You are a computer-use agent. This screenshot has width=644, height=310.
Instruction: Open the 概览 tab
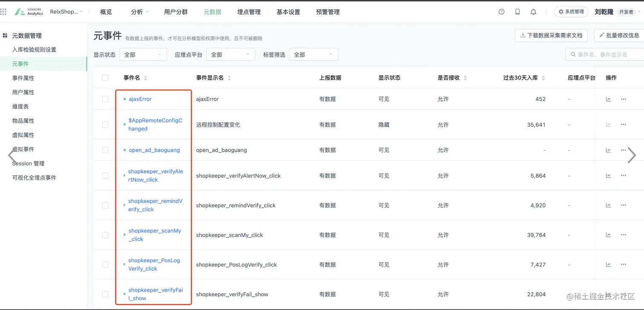[x=106, y=12]
